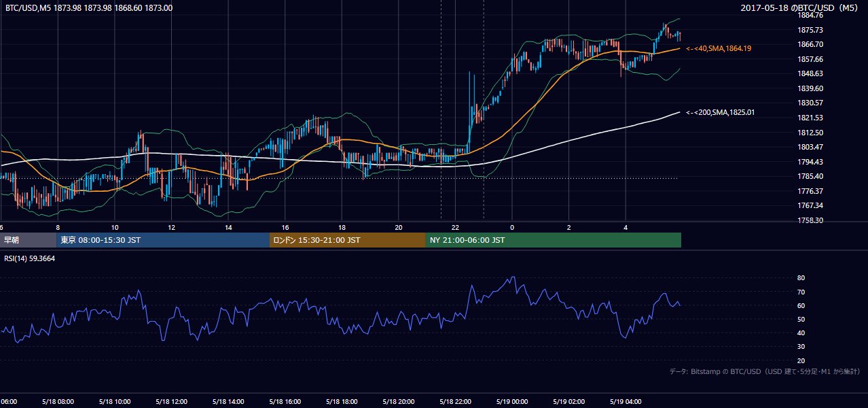Click the 5/18 22:00 date label
The height and width of the screenshot is (408, 868).
pyautogui.click(x=455, y=402)
